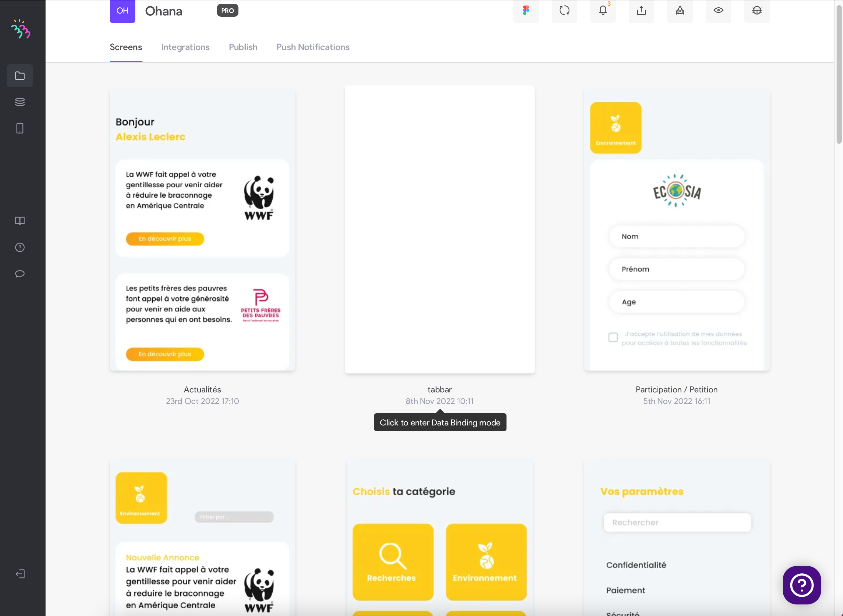843x616 pixels.
Task: Switch to the Integrations tab
Action: tap(185, 47)
